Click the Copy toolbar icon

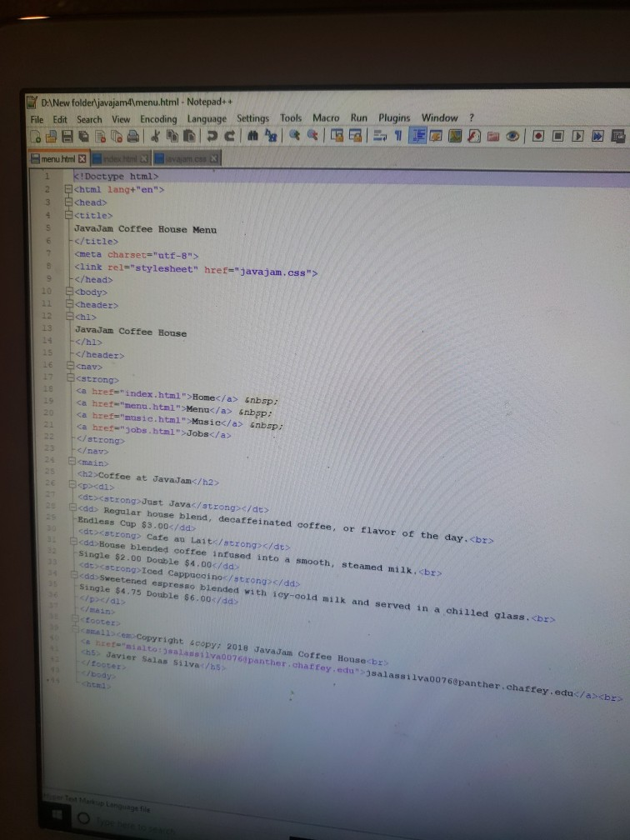tap(172, 136)
